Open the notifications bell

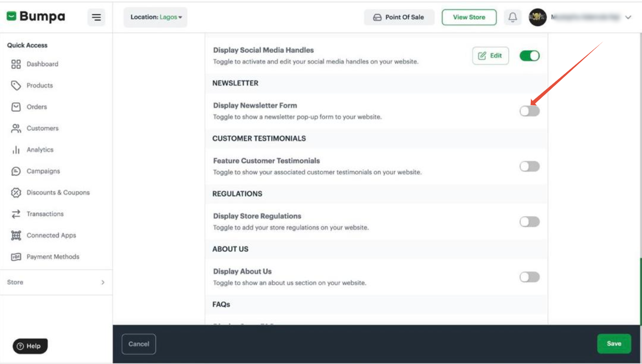pyautogui.click(x=512, y=17)
